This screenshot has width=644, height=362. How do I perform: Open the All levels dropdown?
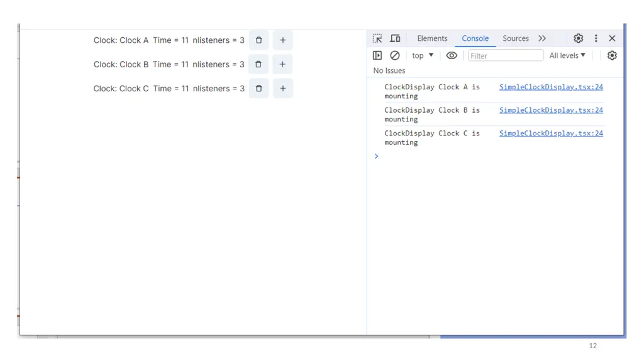pos(567,55)
